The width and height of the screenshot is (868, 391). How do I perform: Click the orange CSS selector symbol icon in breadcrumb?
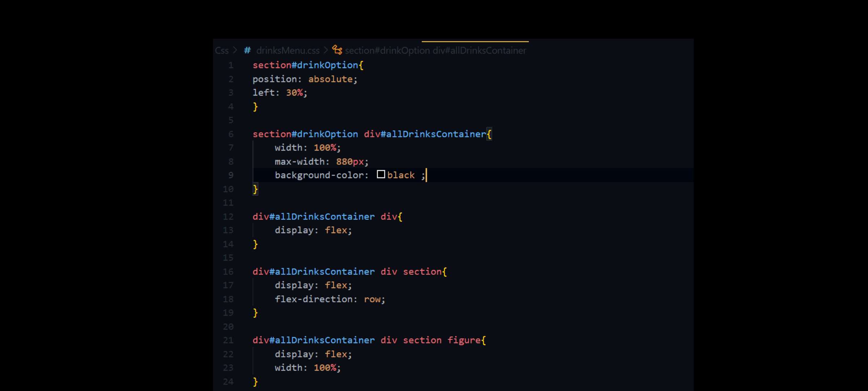pos(337,50)
